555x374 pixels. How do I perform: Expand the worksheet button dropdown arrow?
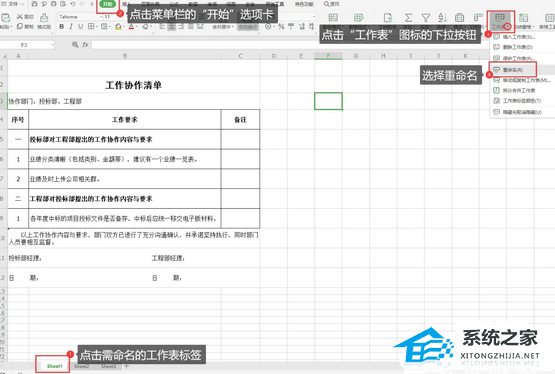pos(508,26)
